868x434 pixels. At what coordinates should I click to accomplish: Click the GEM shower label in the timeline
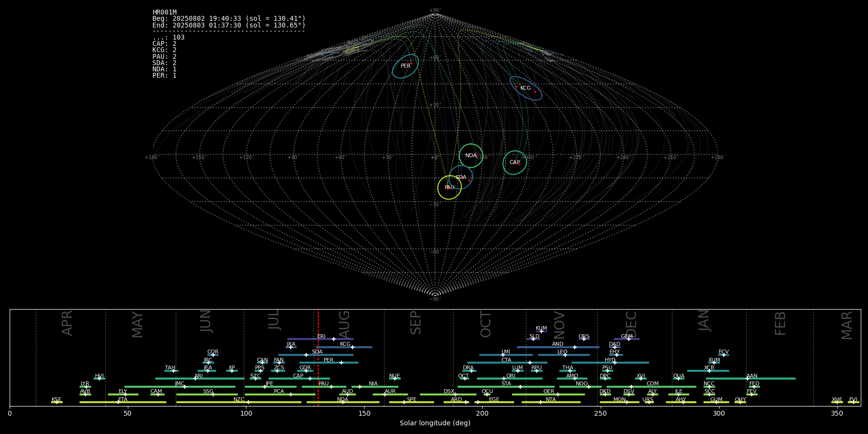[x=627, y=337]
